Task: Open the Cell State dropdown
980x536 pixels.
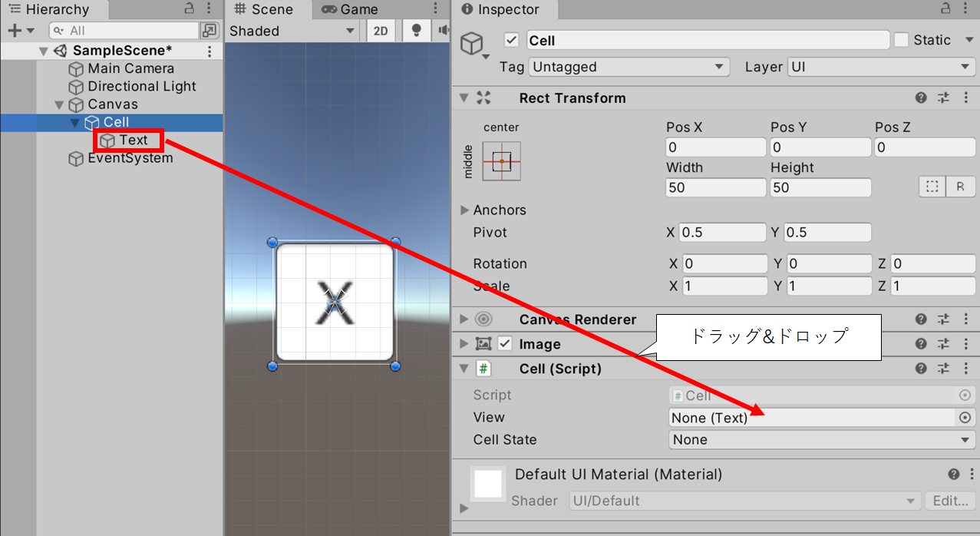Action: [821, 440]
